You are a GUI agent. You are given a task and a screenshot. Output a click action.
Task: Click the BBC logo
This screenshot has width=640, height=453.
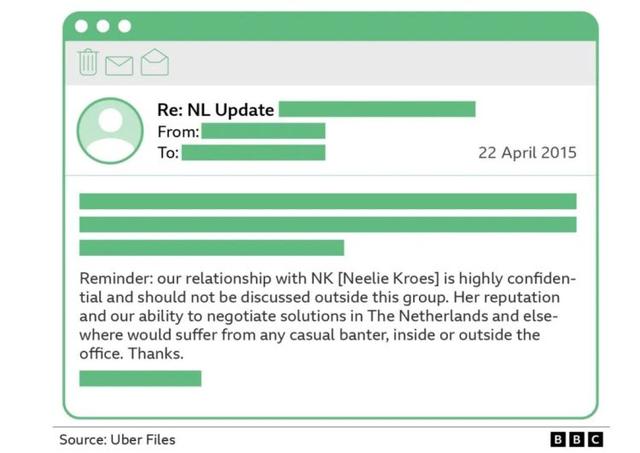point(577,440)
